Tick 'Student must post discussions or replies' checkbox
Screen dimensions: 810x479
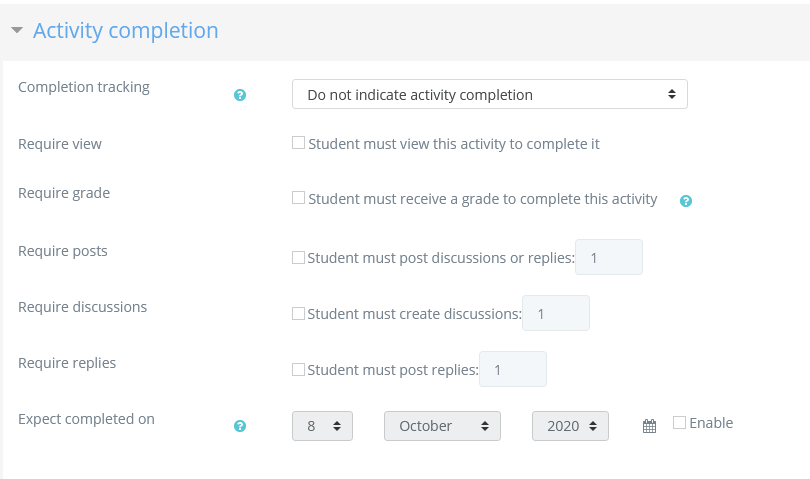click(298, 257)
